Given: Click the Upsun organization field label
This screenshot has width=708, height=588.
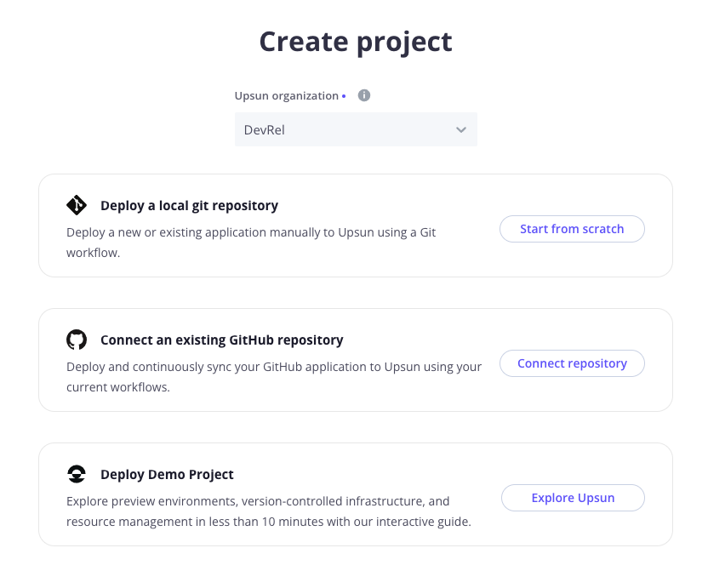Looking at the screenshot, I should [287, 95].
